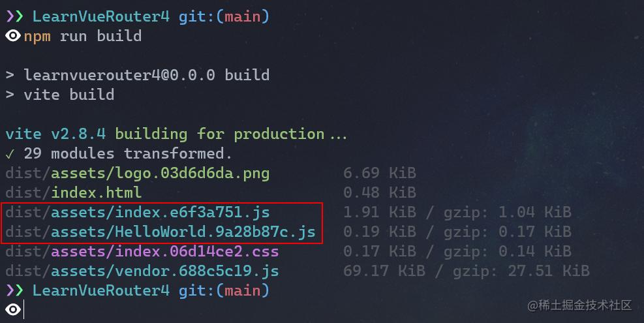Click the eye icon on the last prompt line
Screen dimensions: 644x323
click(13, 309)
